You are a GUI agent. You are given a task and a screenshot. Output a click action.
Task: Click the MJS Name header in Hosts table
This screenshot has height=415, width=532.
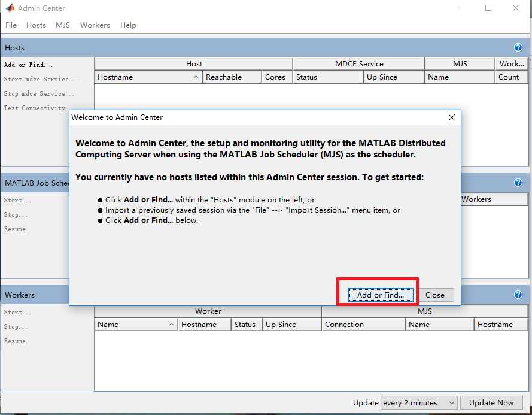pos(460,77)
